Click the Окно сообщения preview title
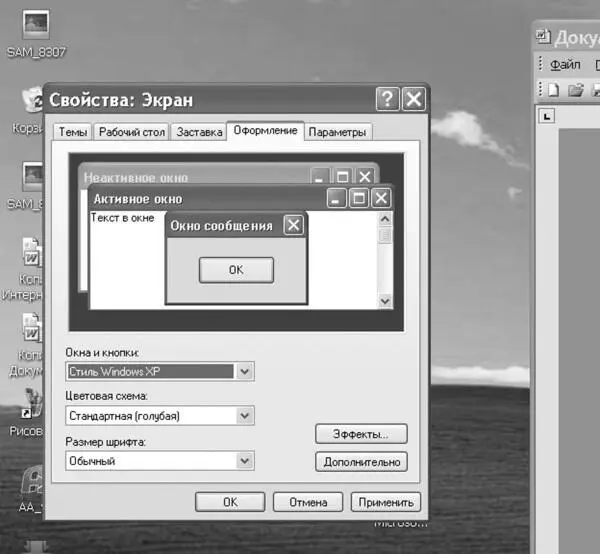The height and width of the screenshot is (554, 600). pos(221,226)
